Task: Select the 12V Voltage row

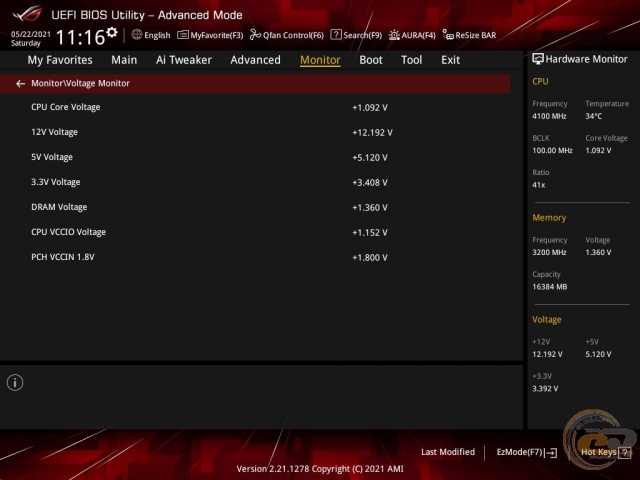Action: (x=255, y=132)
